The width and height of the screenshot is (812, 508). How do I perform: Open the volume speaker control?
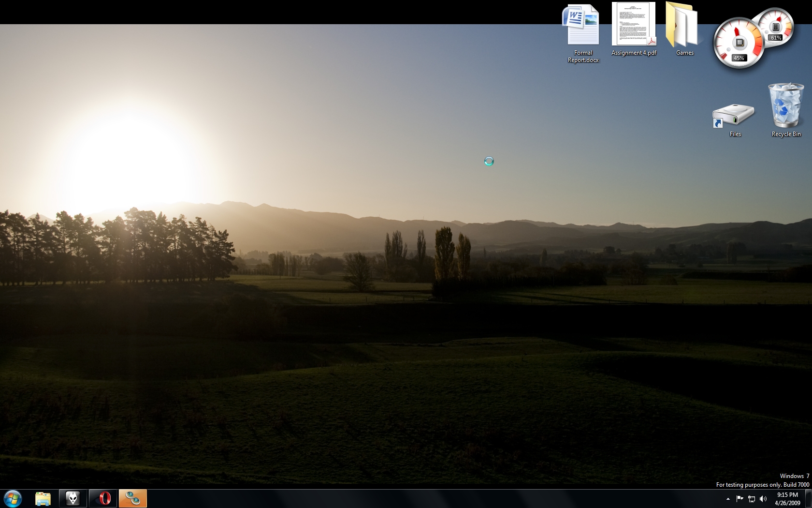763,499
